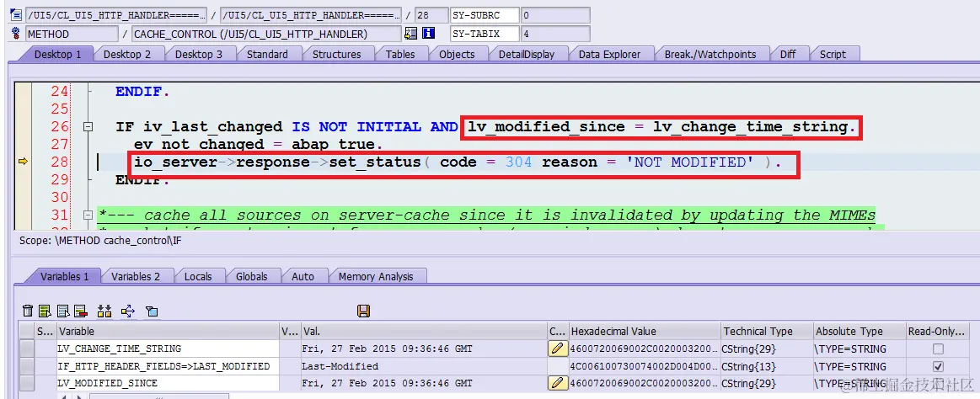Click the blue information icon near SY-TABIX
Image resolution: width=980 pixels, height=399 pixels.
click(429, 34)
